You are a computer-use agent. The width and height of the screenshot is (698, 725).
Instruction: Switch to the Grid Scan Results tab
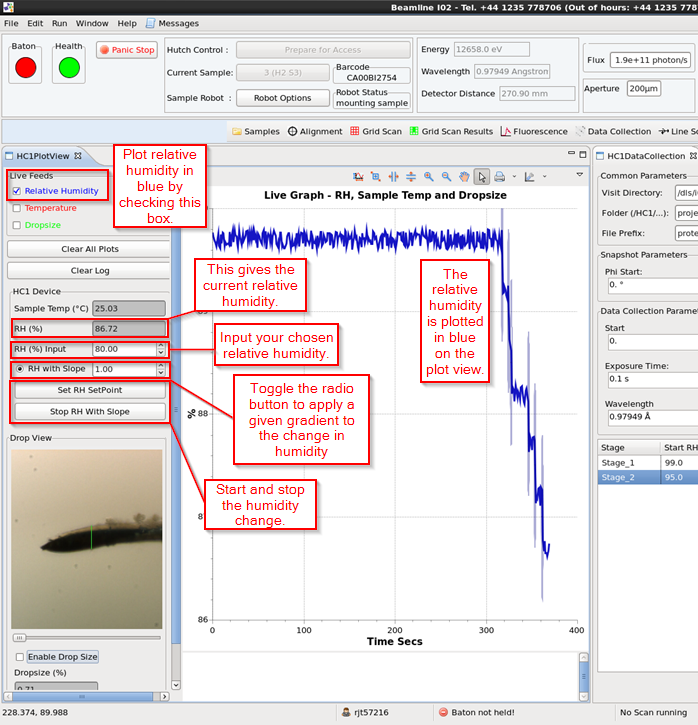(450, 131)
